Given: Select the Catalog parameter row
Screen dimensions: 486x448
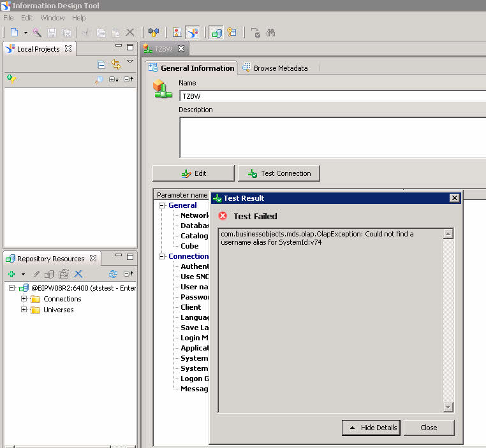Looking at the screenshot, I should (x=195, y=236).
